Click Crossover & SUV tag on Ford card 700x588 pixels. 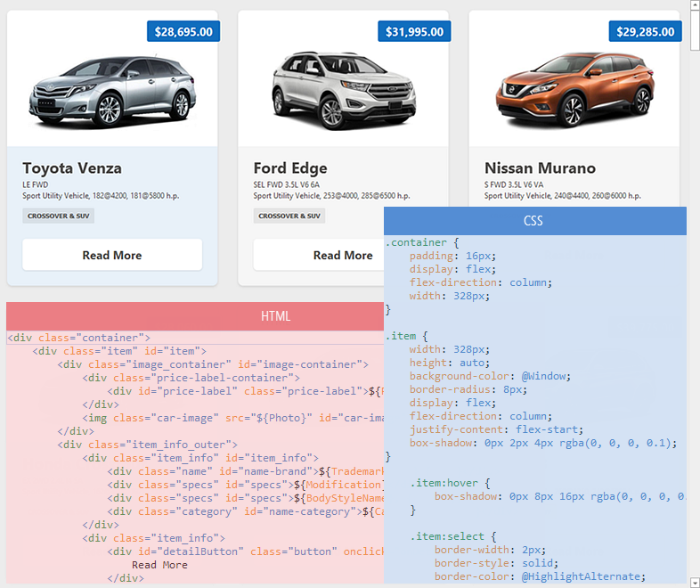coord(289,216)
